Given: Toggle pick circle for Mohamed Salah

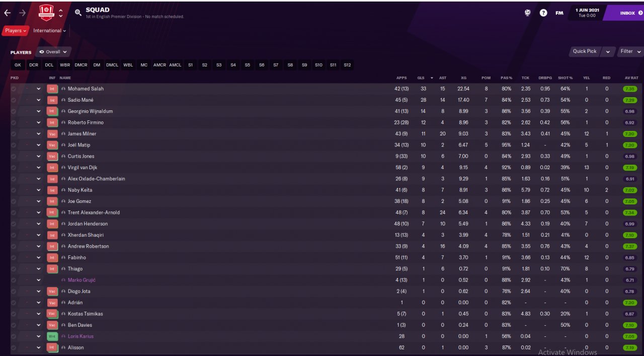Looking at the screenshot, I should pyautogui.click(x=14, y=89).
